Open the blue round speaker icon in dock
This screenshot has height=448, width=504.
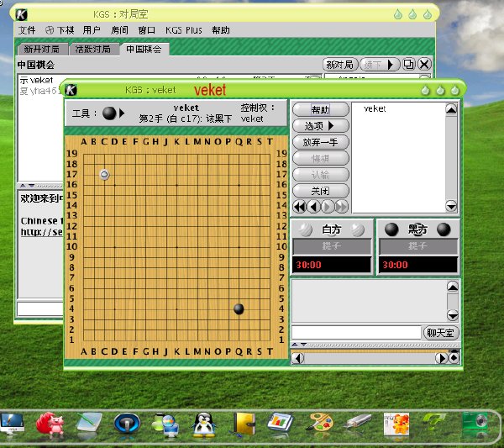coord(127,424)
